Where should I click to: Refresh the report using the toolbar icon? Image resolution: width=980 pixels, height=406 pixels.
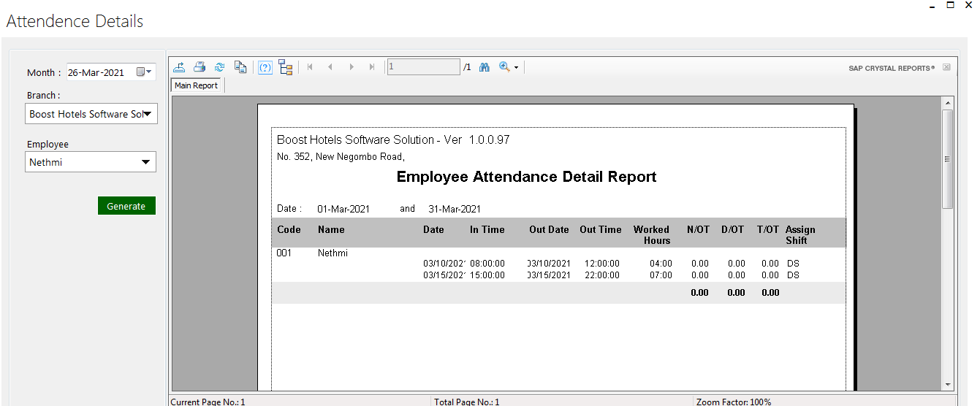tap(219, 67)
